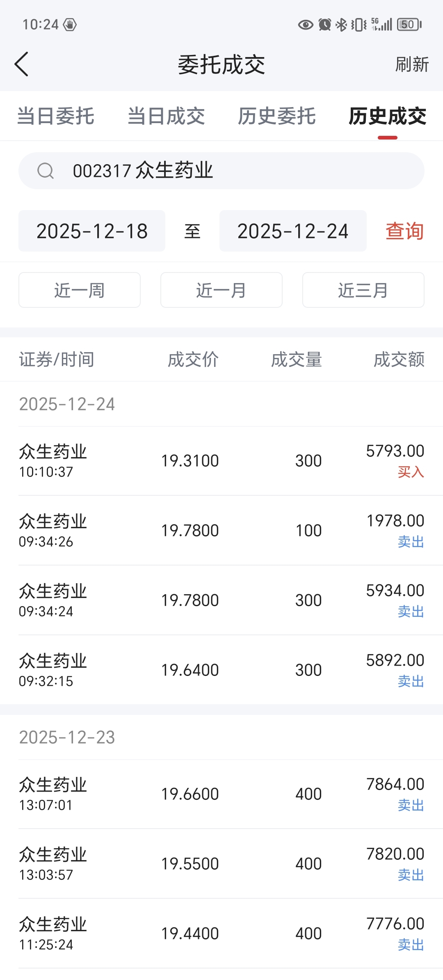Tap the search magnifier icon

tap(46, 171)
